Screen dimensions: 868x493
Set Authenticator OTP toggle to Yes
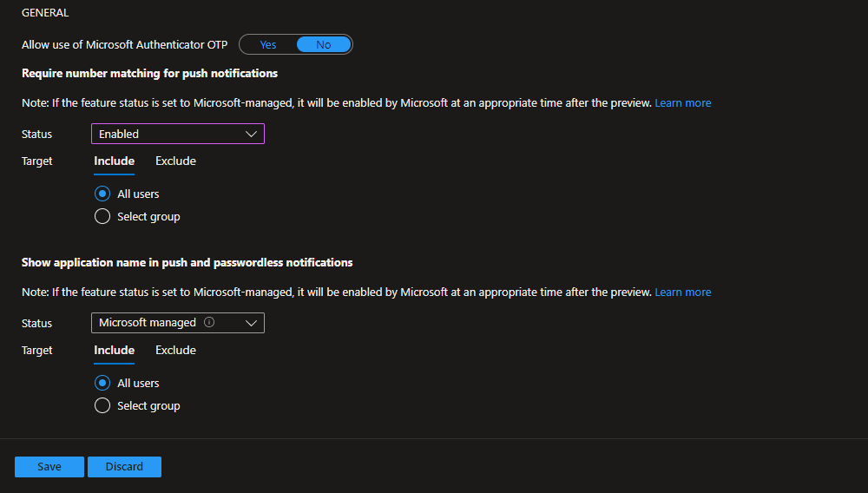tap(267, 44)
